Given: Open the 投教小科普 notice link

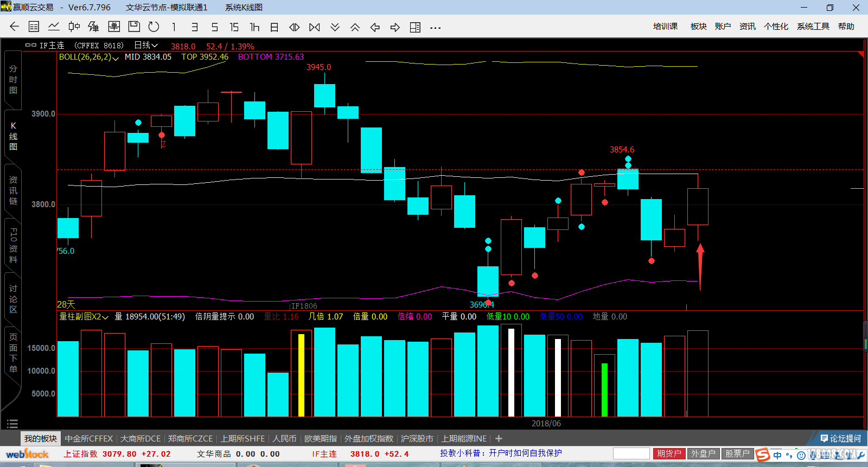Looking at the screenshot, I should [501, 453].
